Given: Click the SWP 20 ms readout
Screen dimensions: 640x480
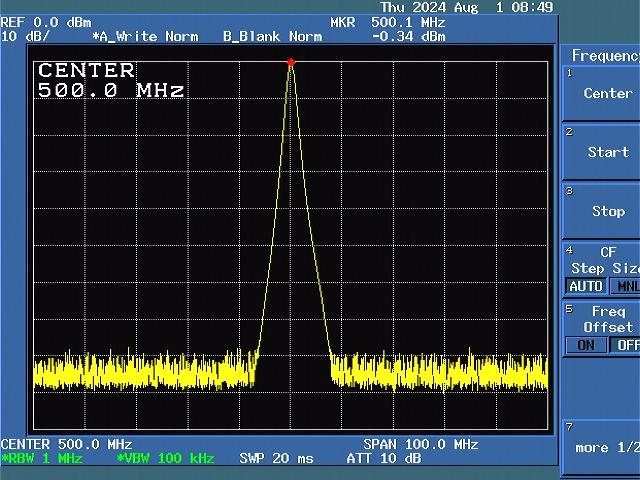Looking at the screenshot, I should pos(276,458).
